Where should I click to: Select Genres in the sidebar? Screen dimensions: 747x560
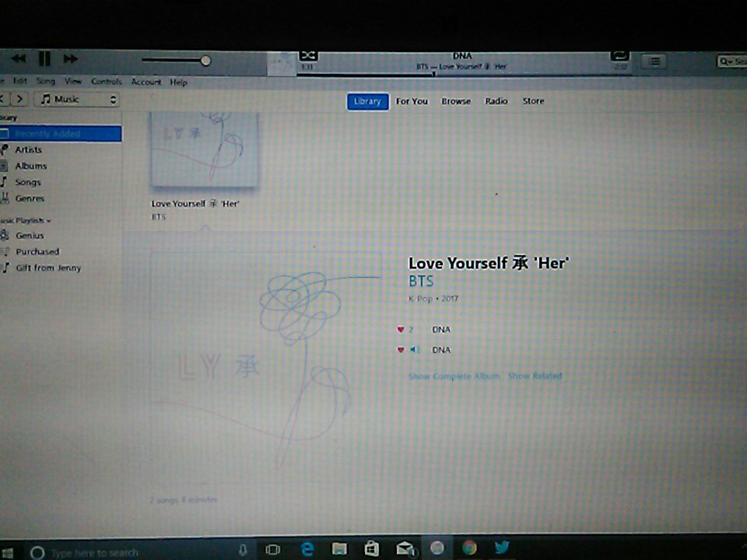coord(30,198)
